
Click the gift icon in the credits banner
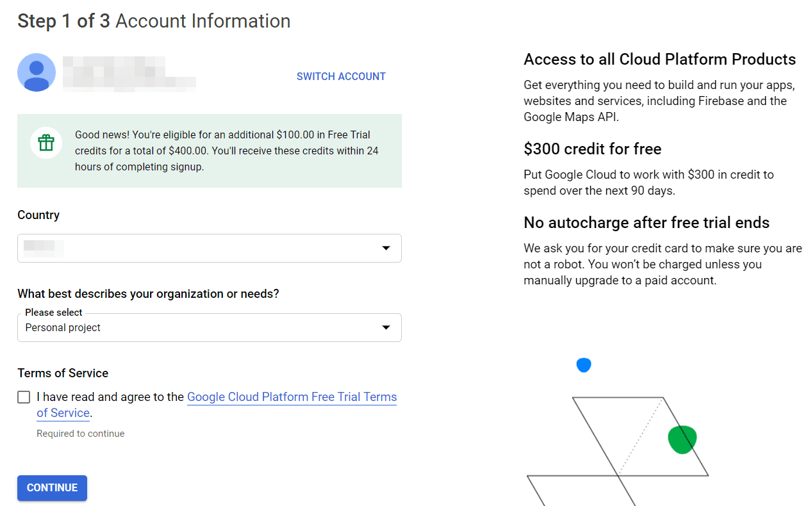(46, 142)
